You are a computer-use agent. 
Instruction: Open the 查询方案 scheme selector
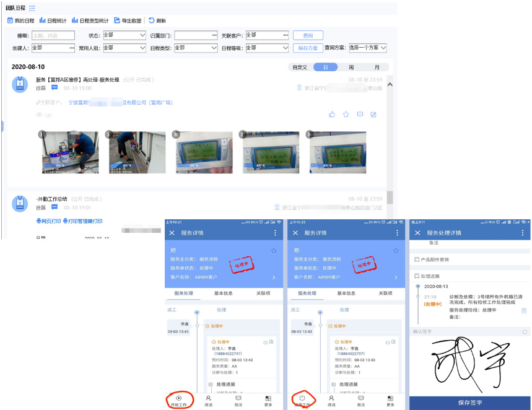click(368, 48)
